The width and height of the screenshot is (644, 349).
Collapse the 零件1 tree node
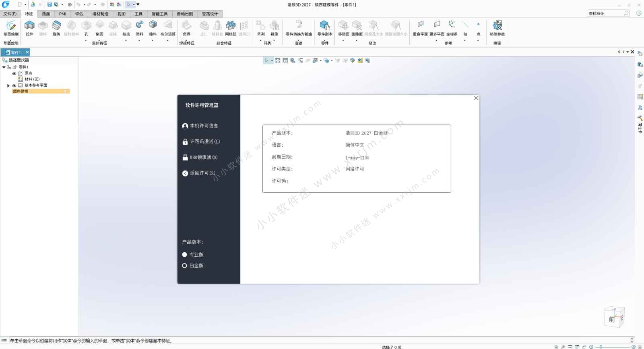click(4, 67)
